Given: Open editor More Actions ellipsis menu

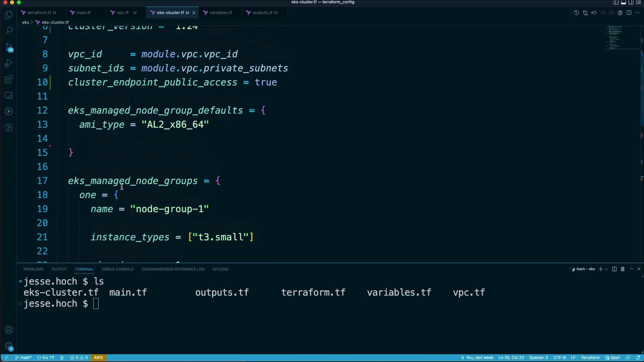Looking at the screenshot, I should click(638, 13).
